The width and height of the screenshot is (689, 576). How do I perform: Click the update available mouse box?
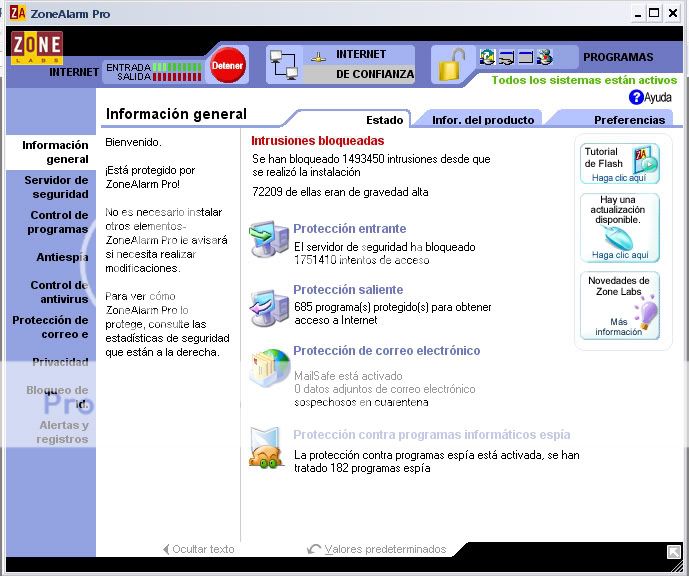[619, 227]
